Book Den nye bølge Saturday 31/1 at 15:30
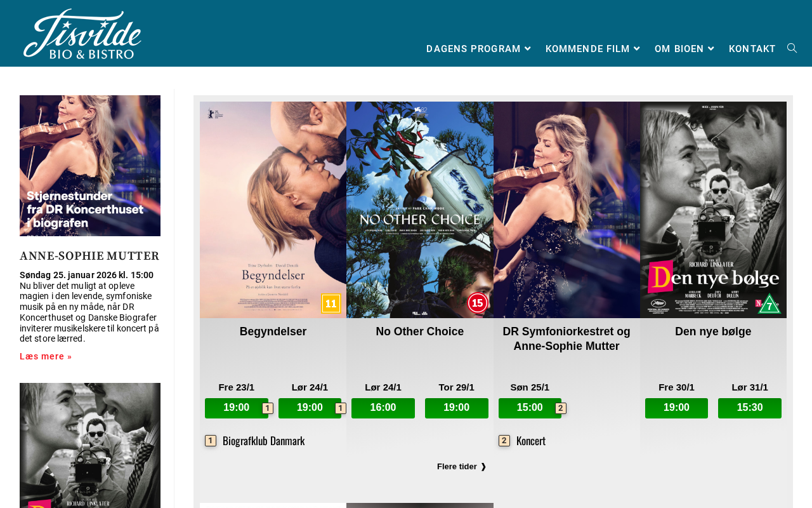The height and width of the screenshot is (508, 812). coord(750,408)
